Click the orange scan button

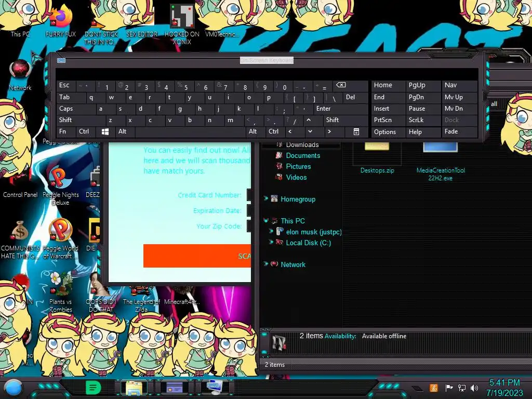pos(197,256)
